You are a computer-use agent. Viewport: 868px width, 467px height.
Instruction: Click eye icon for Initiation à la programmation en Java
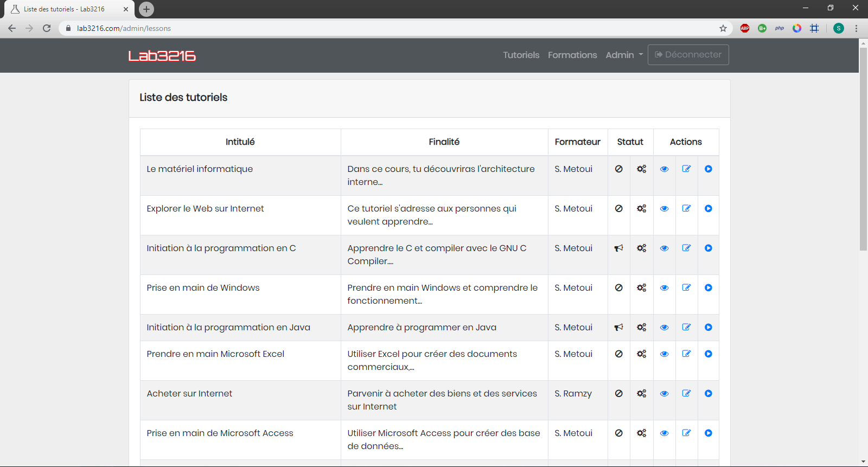[x=664, y=328]
